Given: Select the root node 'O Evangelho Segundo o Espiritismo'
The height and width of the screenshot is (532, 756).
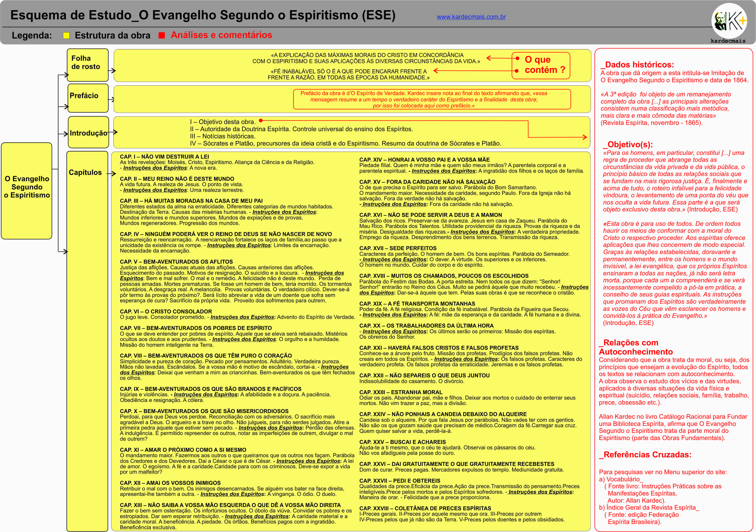Looking at the screenshot, I should [x=27, y=191].
